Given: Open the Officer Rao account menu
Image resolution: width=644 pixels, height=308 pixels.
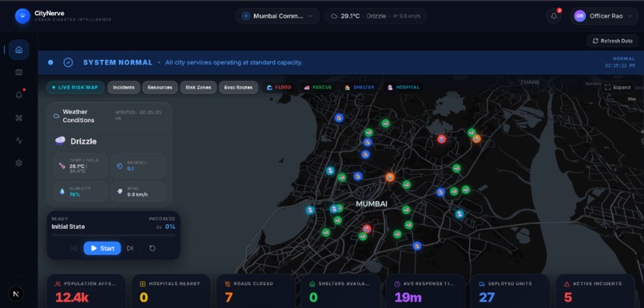Looking at the screenshot, I should [x=603, y=16].
